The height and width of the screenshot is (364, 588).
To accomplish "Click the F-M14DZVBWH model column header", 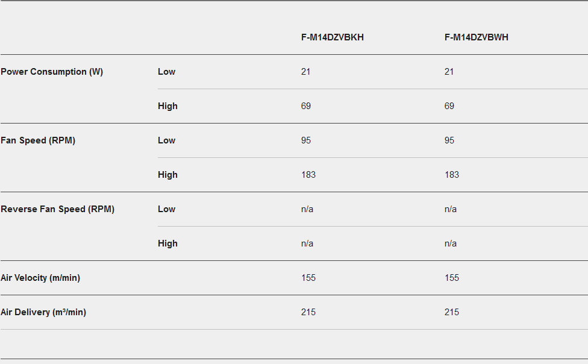I will 476,37.
